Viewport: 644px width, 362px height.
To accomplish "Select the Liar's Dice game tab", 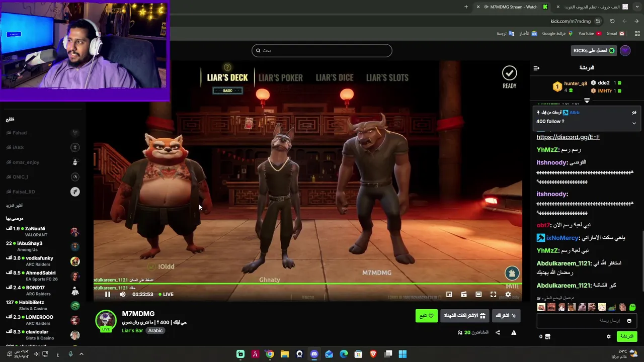I will [335, 77].
